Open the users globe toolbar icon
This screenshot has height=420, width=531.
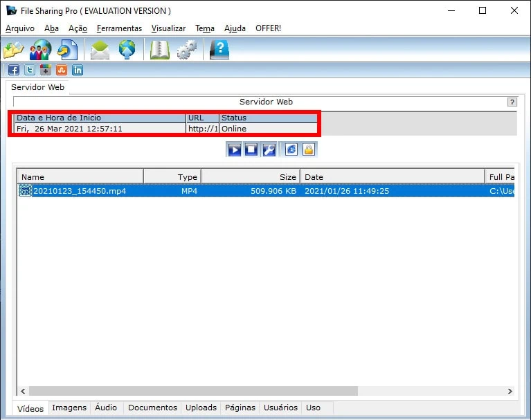tap(40, 49)
